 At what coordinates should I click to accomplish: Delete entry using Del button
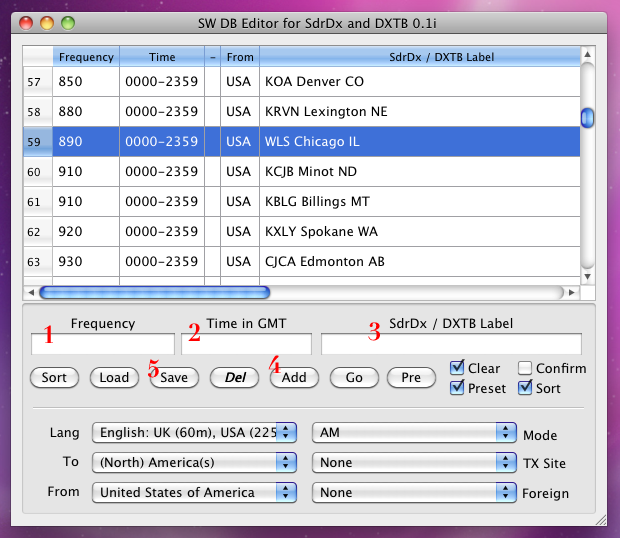click(x=234, y=378)
